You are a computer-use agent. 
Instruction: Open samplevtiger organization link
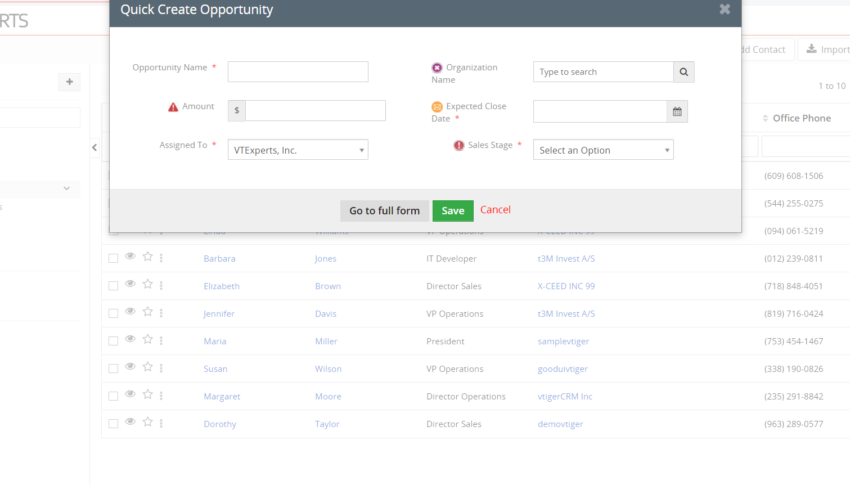(x=563, y=341)
